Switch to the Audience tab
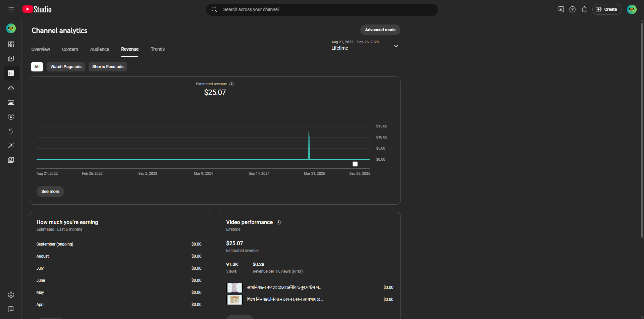Image resolution: width=644 pixels, height=319 pixels. coord(100,49)
